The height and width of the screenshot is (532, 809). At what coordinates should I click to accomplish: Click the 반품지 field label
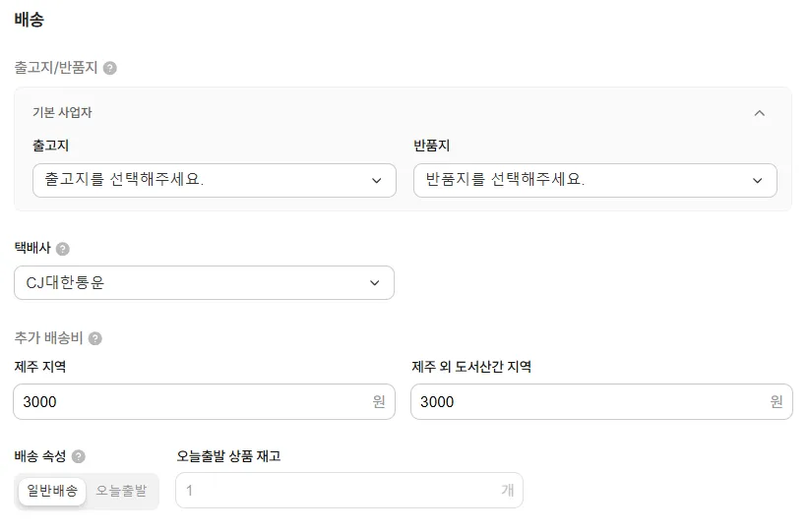(x=431, y=146)
